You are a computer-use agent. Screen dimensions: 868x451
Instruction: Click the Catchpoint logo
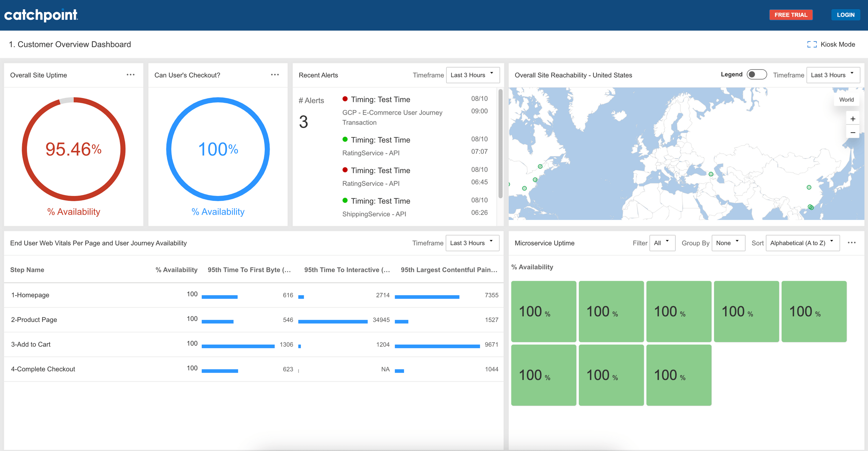pos(40,15)
